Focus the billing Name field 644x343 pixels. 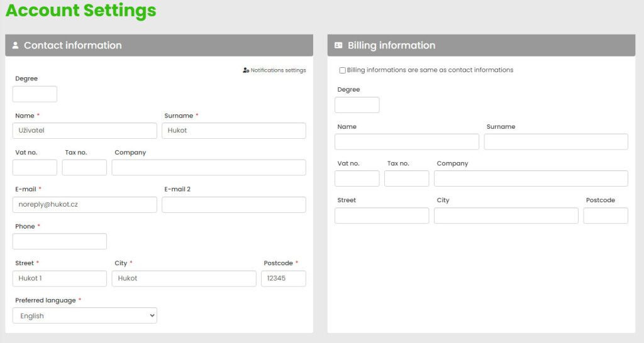pyautogui.click(x=406, y=142)
